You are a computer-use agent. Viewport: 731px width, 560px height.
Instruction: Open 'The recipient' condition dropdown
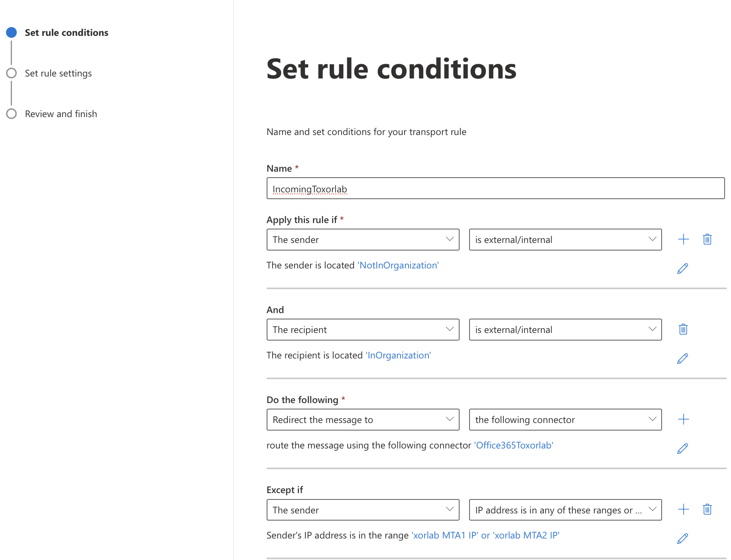point(363,329)
